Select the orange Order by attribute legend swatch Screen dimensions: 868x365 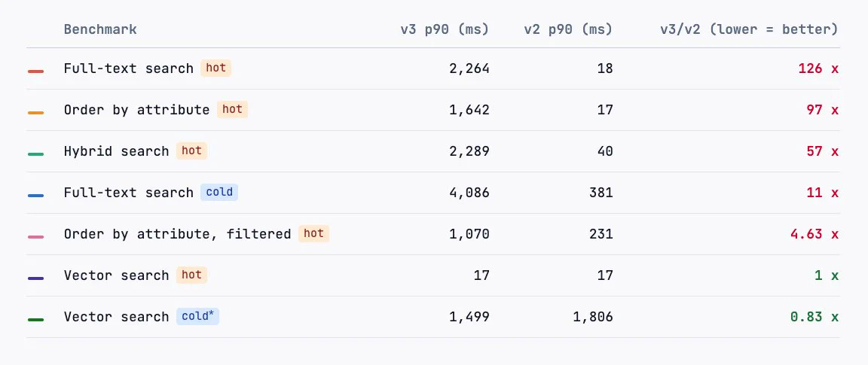coord(35,113)
